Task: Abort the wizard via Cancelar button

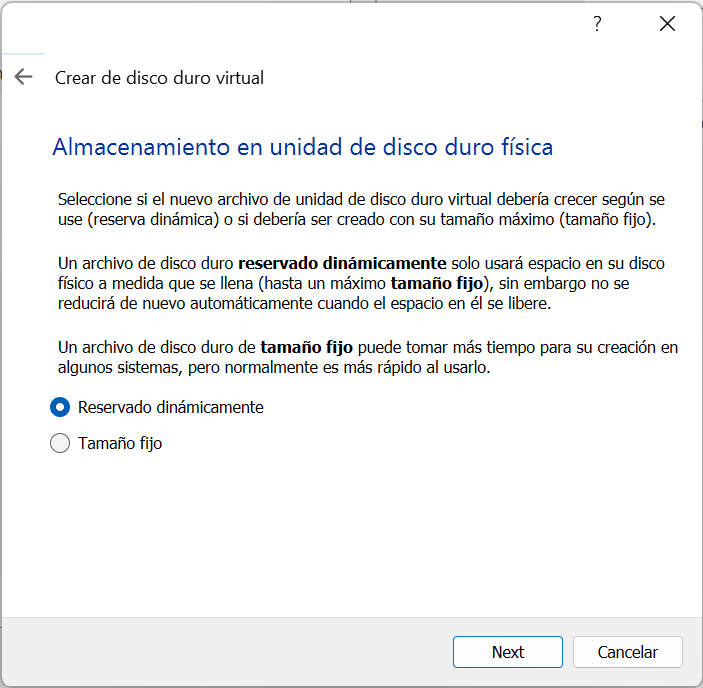Action: [628, 652]
